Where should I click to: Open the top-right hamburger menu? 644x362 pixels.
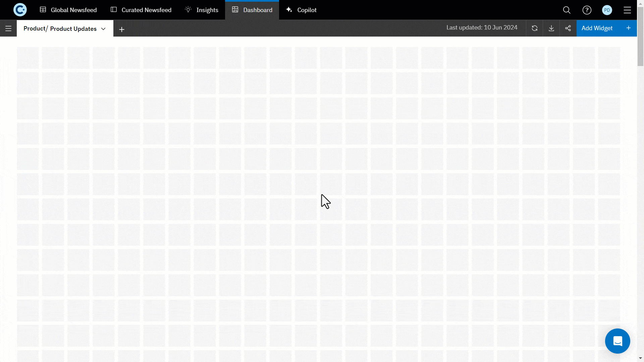627,10
